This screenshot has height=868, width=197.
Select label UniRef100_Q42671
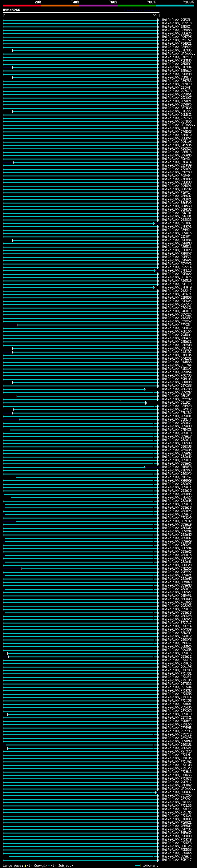pos(177,294)
